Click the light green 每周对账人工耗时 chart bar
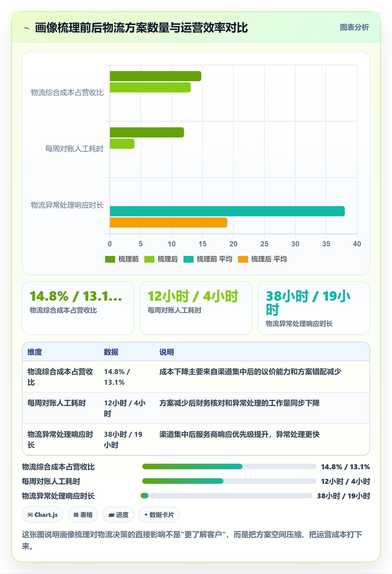This screenshot has height=574, width=392. (122, 144)
